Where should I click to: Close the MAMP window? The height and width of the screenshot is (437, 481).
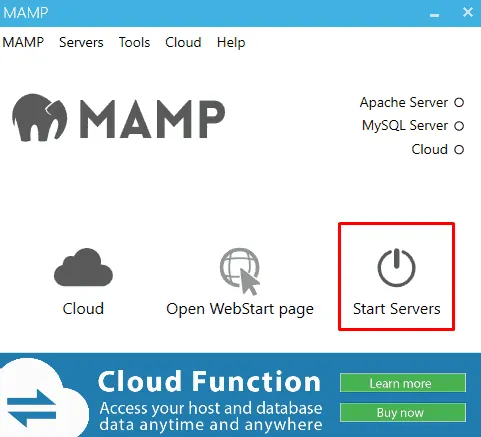[468, 12]
